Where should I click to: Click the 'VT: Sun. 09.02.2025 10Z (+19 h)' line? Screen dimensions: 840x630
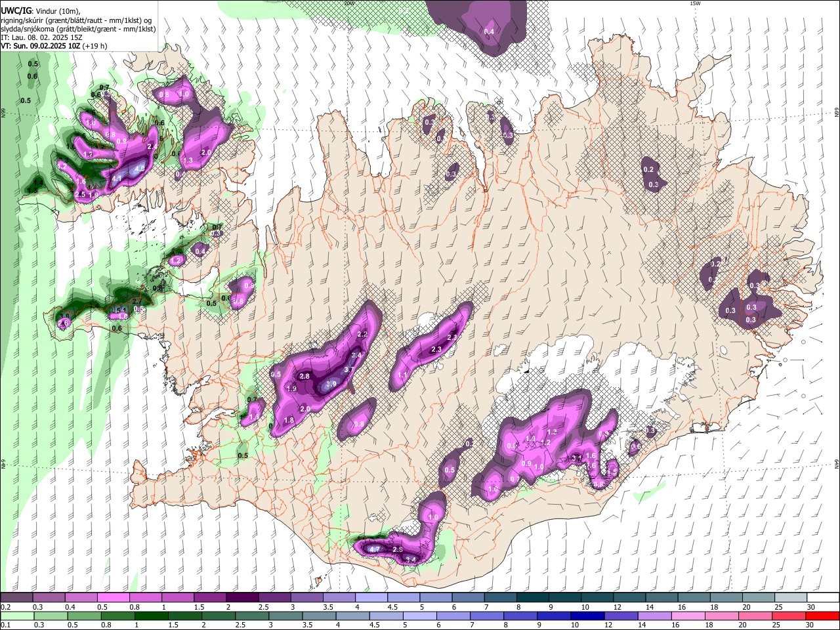tap(54, 46)
